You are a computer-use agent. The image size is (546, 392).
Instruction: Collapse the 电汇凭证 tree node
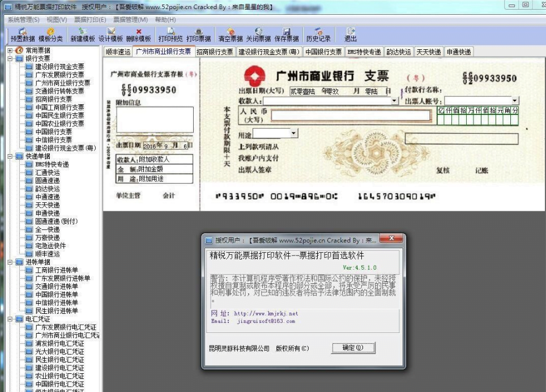[x=10, y=319]
